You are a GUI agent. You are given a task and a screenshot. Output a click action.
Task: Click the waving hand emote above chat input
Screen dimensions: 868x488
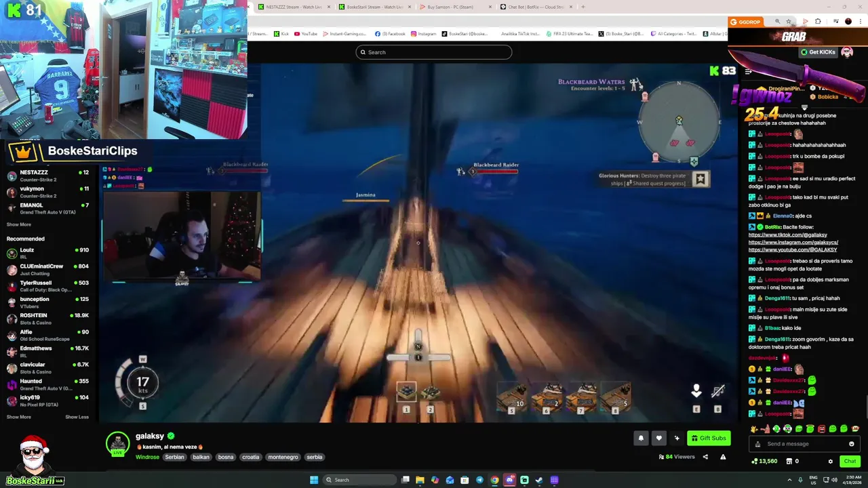coord(755,428)
